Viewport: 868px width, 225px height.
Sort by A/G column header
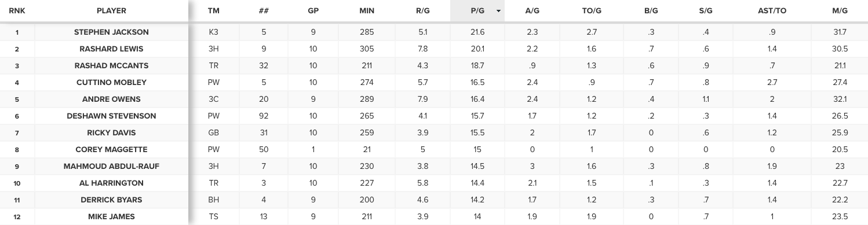point(532,11)
